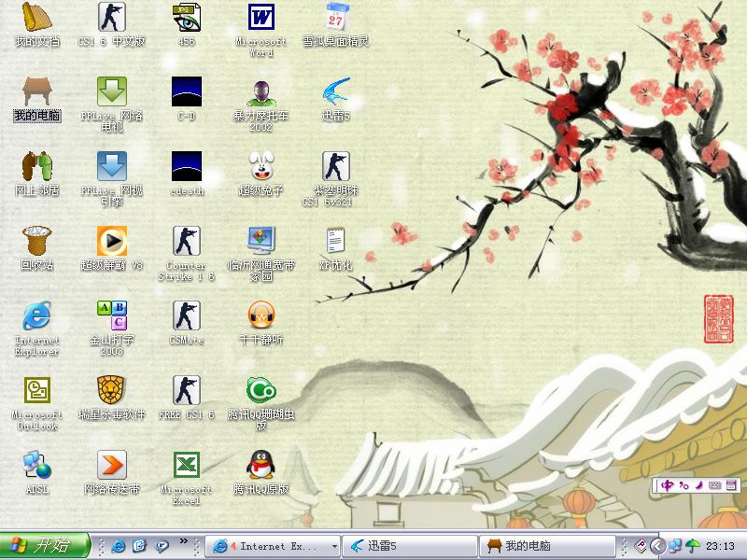Expand the Internet Ex... group dropdown arrow

[334, 547]
